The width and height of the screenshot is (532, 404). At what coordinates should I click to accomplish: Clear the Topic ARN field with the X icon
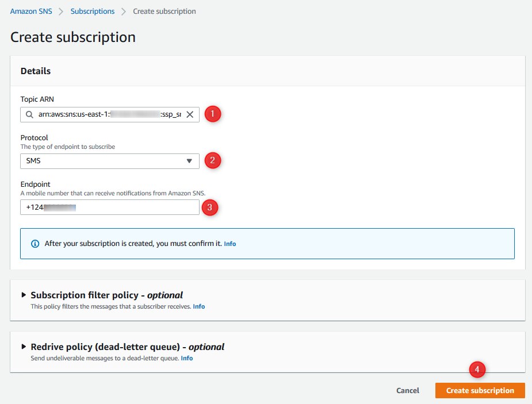[190, 114]
